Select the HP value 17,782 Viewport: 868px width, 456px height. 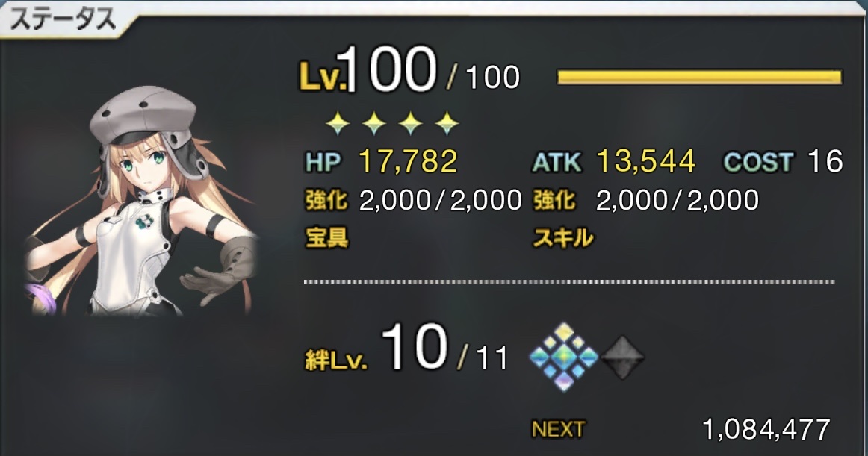coord(408,162)
